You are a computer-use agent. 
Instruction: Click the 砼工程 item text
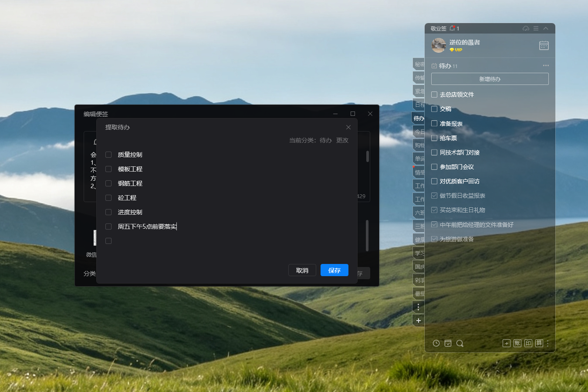click(127, 198)
